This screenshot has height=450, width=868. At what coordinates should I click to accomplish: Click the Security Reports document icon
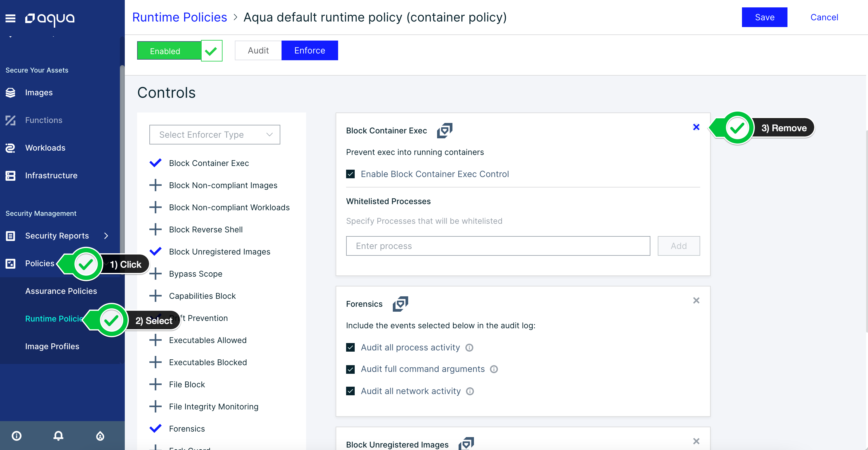pyautogui.click(x=10, y=236)
